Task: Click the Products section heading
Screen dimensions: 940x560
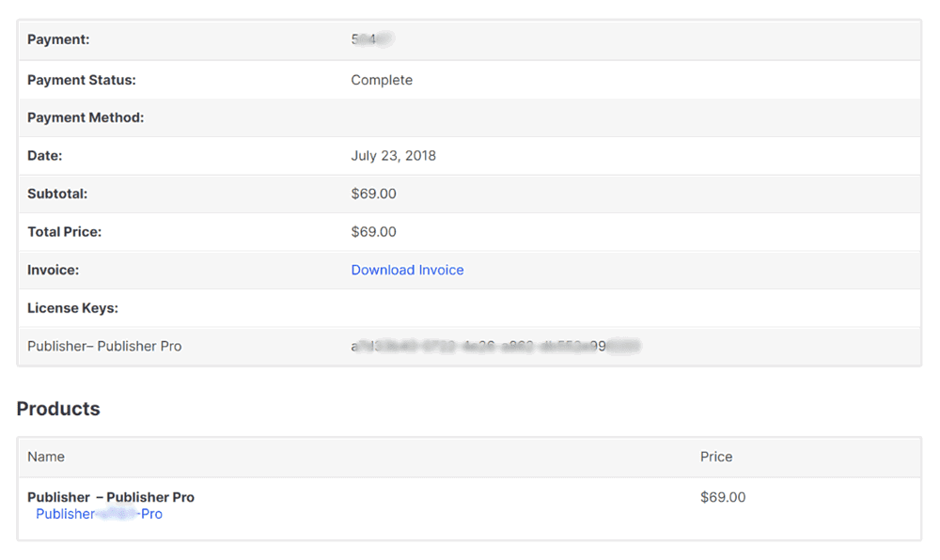Action: pos(58,409)
